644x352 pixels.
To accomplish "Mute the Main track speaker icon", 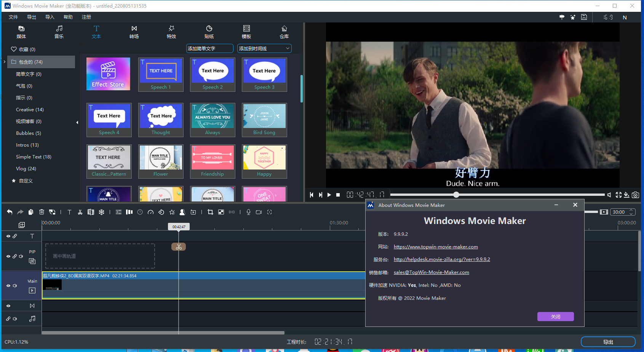I will pos(14,286).
